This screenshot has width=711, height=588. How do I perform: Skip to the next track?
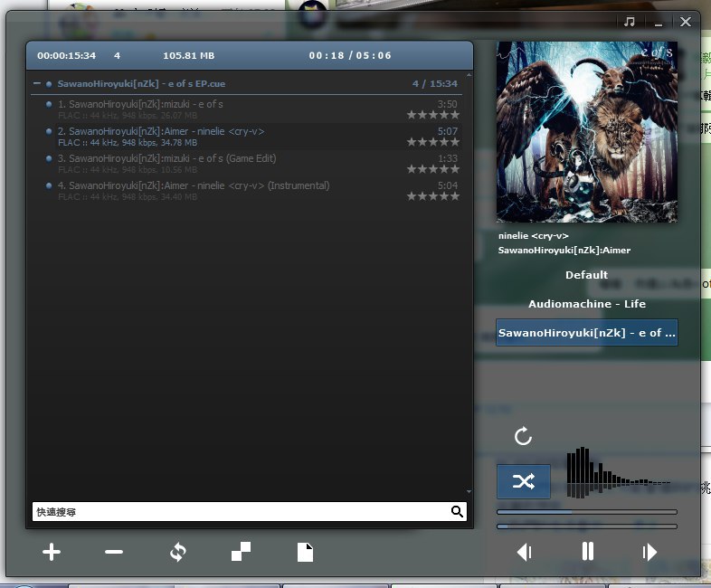coord(649,552)
